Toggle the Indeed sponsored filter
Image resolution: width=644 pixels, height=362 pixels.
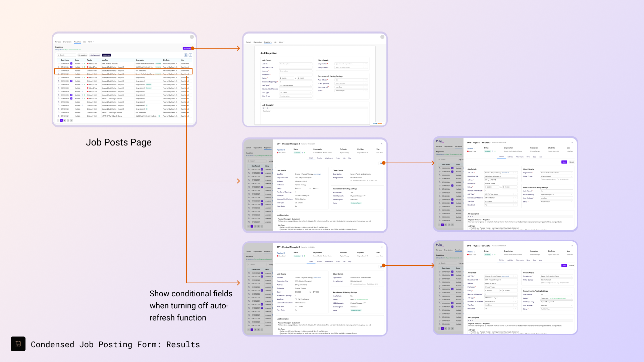[x=95, y=55]
